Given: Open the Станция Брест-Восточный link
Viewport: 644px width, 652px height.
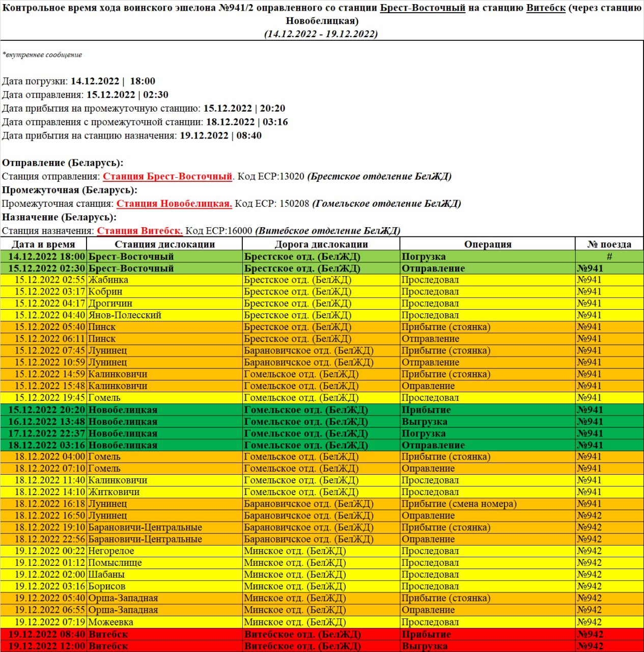Looking at the screenshot, I should tap(168, 177).
